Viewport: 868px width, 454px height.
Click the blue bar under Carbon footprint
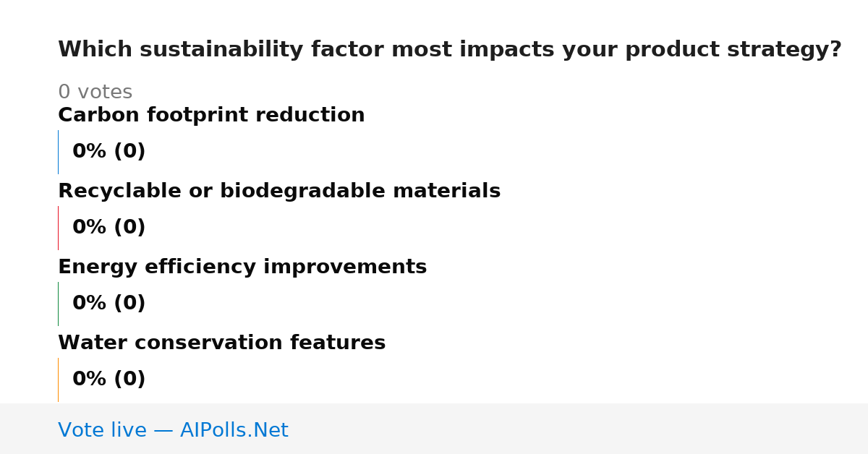[58, 152]
